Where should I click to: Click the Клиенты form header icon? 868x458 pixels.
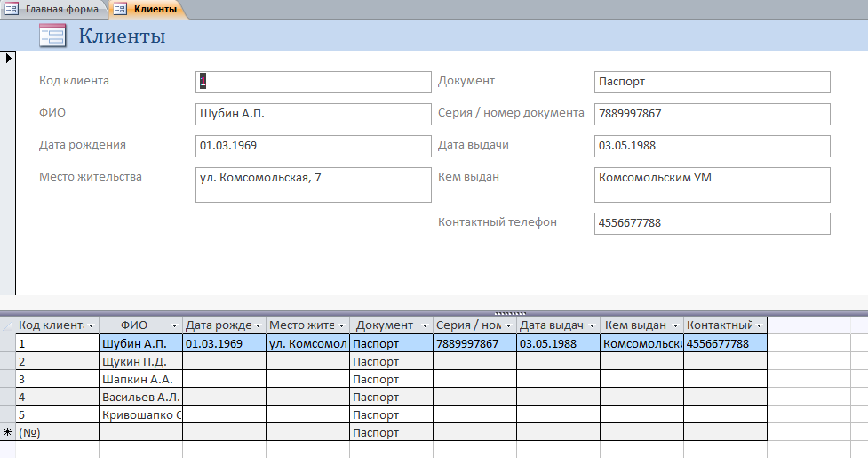[52, 36]
